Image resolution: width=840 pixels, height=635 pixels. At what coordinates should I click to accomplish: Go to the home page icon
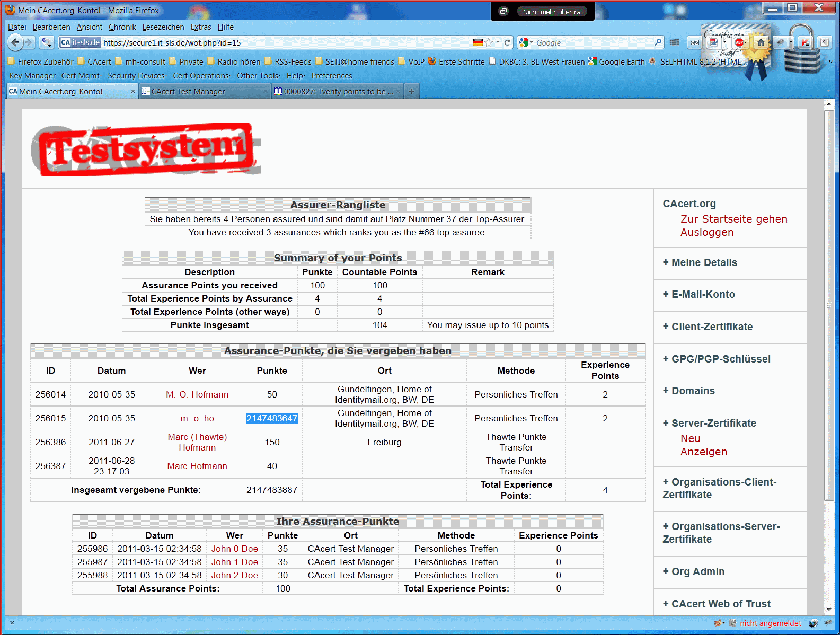click(x=761, y=42)
